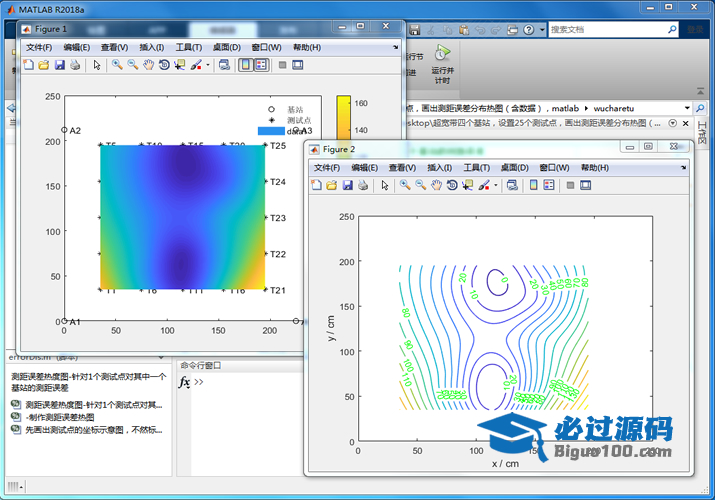Open 工具(T) menu in Figure 1

click(189, 47)
